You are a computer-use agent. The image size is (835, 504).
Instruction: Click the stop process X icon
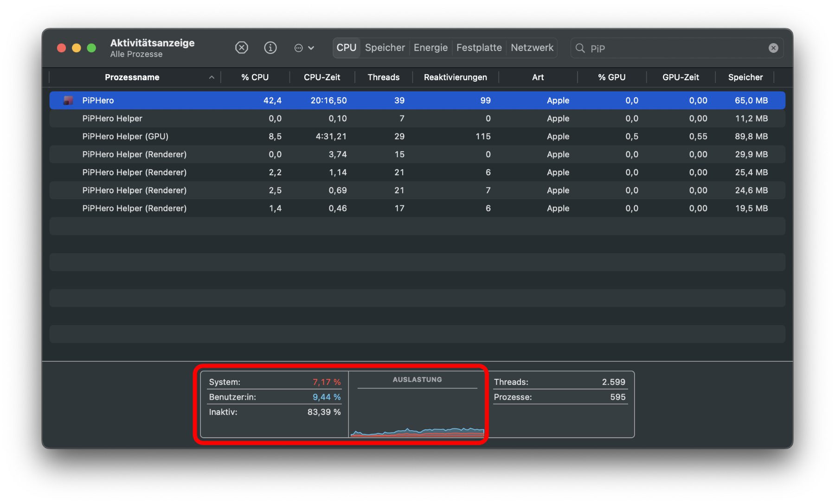[242, 48]
